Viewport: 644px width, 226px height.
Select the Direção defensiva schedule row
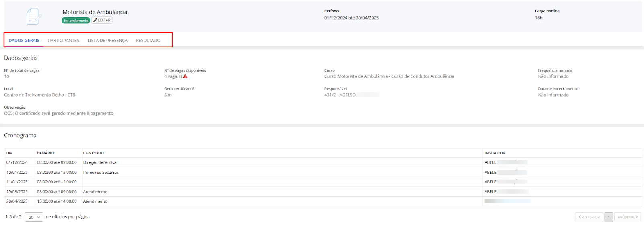[100, 162]
